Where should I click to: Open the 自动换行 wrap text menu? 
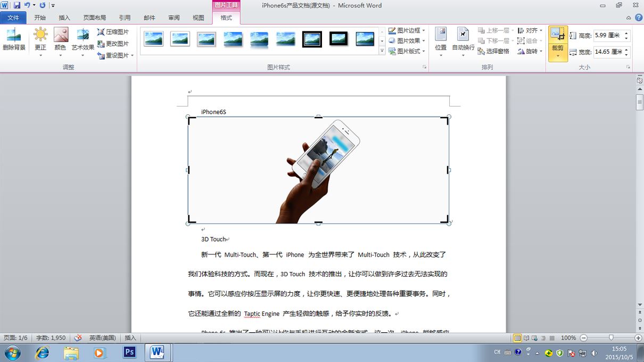[463, 42]
